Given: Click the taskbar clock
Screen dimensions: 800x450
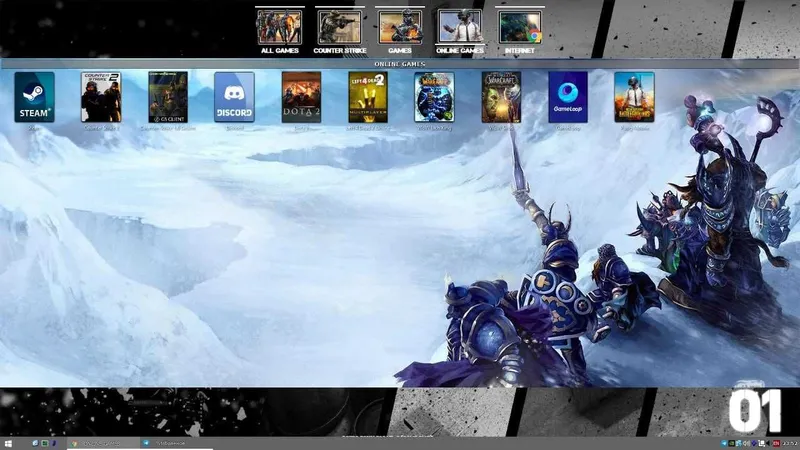Looking at the screenshot, I should click(790, 443).
